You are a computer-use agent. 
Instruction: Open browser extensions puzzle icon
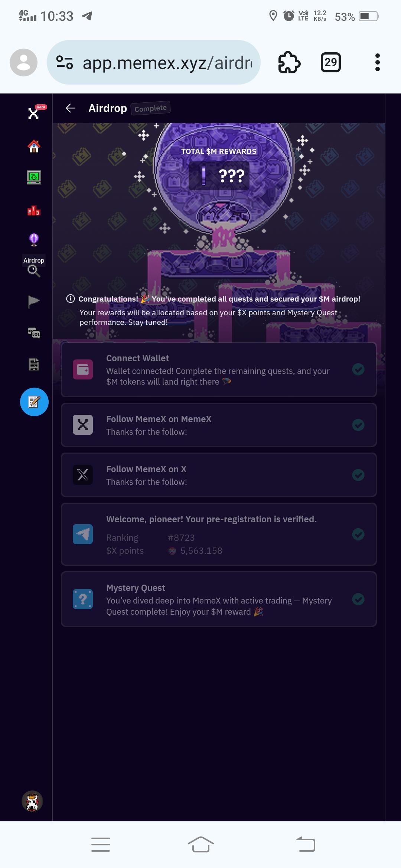click(x=289, y=62)
